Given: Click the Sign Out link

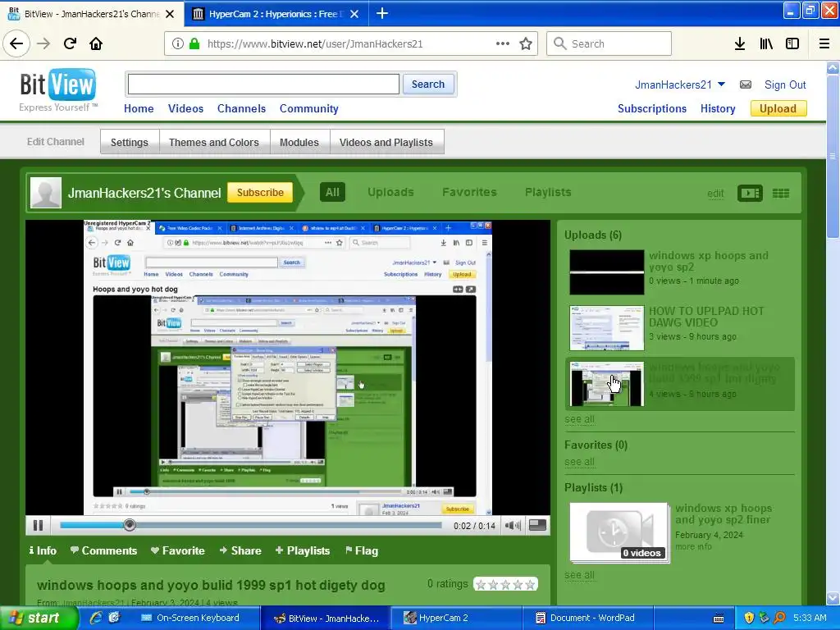Looking at the screenshot, I should point(785,84).
